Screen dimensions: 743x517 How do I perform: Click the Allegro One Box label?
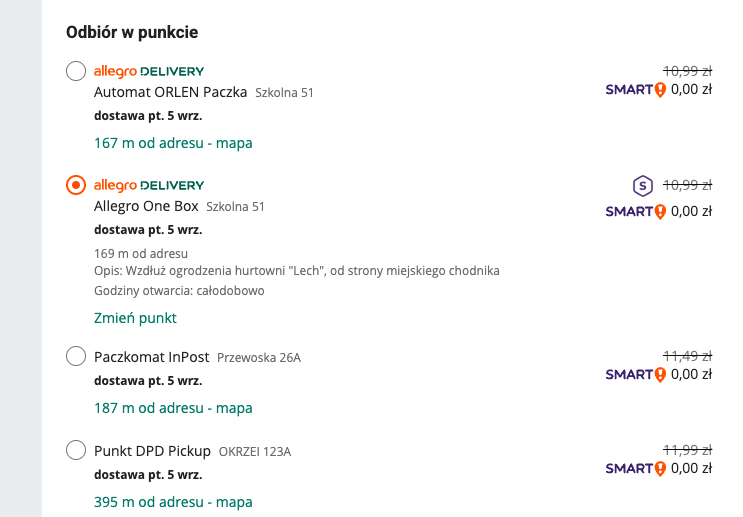(x=146, y=207)
